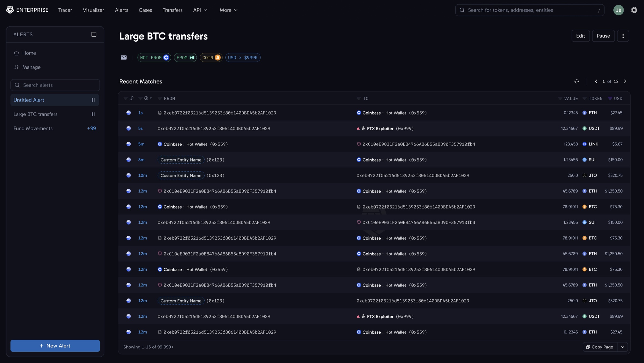
Task: Click the Enterprise logo icon
Action: pyautogui.click(x=10, y=10)
